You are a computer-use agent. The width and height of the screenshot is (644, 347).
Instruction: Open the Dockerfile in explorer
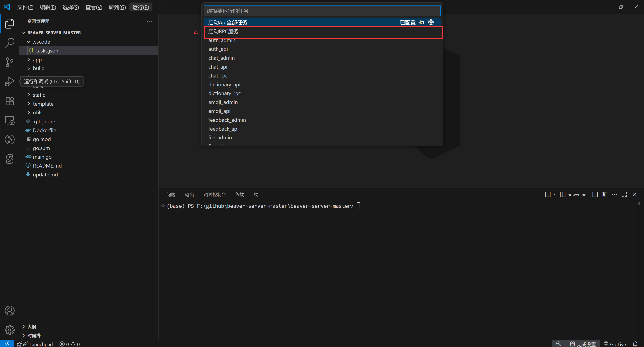[89, 130]
